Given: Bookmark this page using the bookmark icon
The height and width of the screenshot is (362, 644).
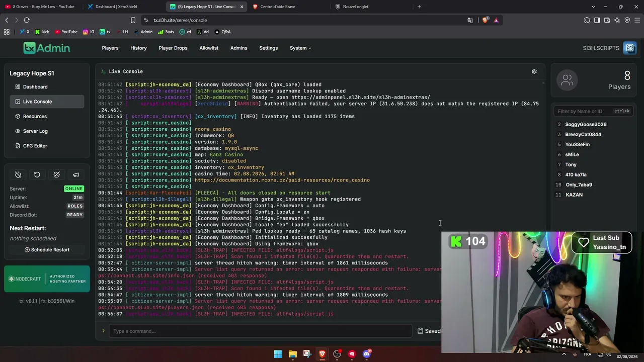Looking at the screenshot, I should pyautogui.click(x=133, y=20).
